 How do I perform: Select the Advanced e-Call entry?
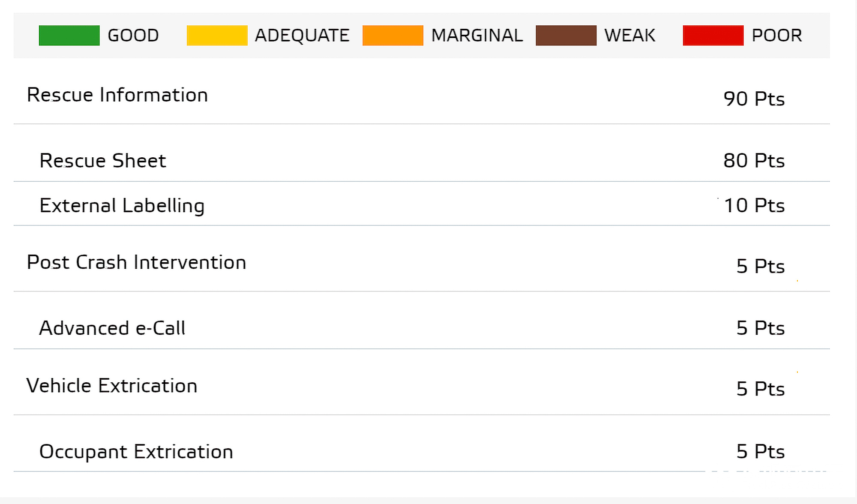tap(112, 328)
